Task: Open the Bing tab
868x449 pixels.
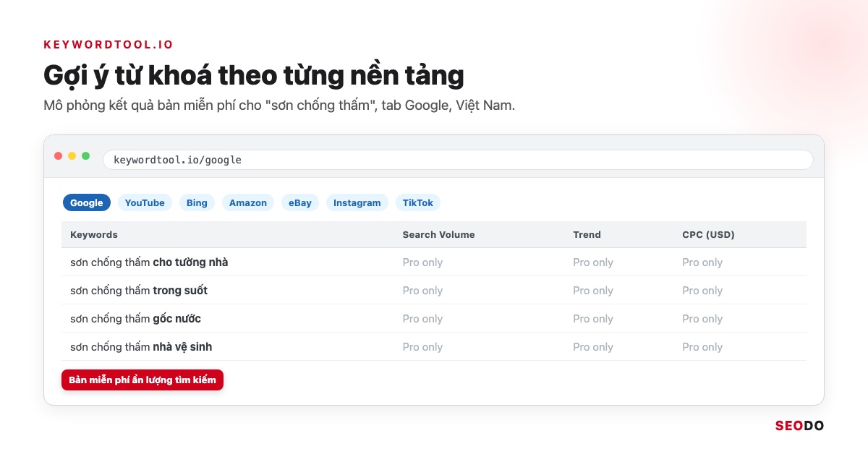Action: [197, 202]
